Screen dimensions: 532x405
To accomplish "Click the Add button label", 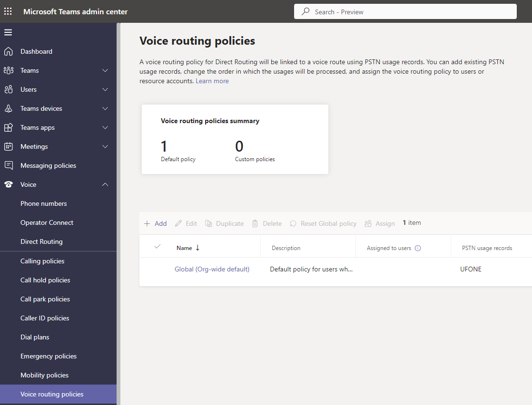I will [x=160, y=224].
